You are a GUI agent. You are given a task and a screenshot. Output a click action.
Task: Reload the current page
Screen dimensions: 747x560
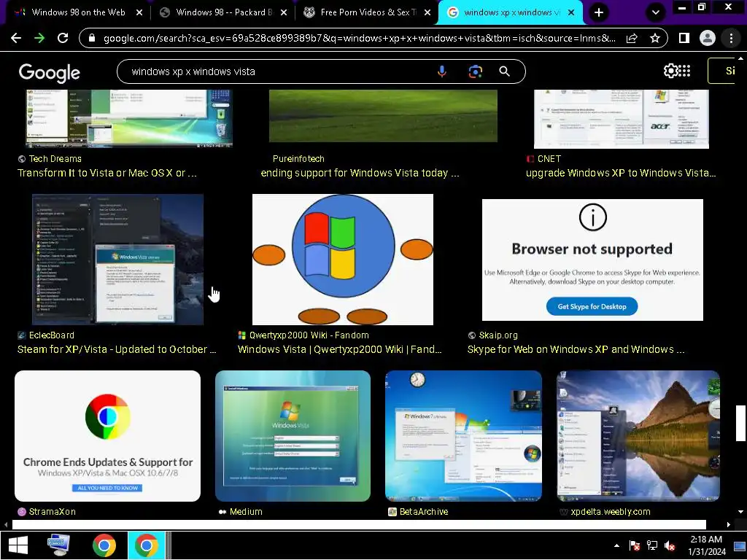click(x=63, y=38)
